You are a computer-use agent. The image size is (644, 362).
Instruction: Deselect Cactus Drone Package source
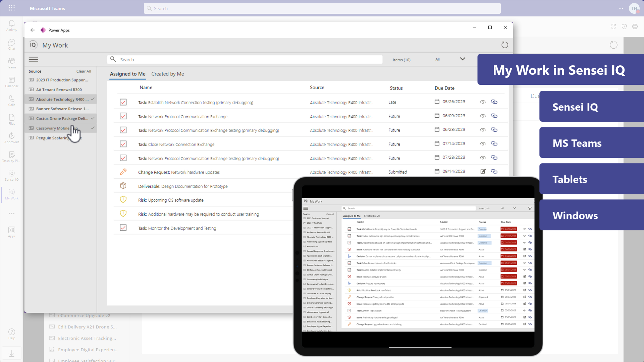[x=61, y=118]
